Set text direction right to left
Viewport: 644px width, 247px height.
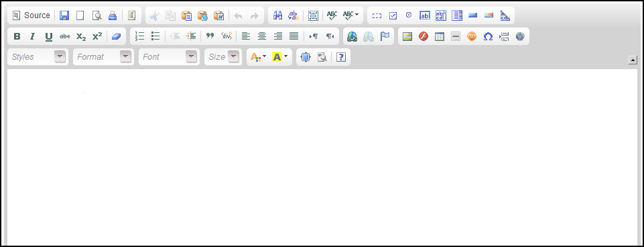pyautogui.click(x=330, y=36)
